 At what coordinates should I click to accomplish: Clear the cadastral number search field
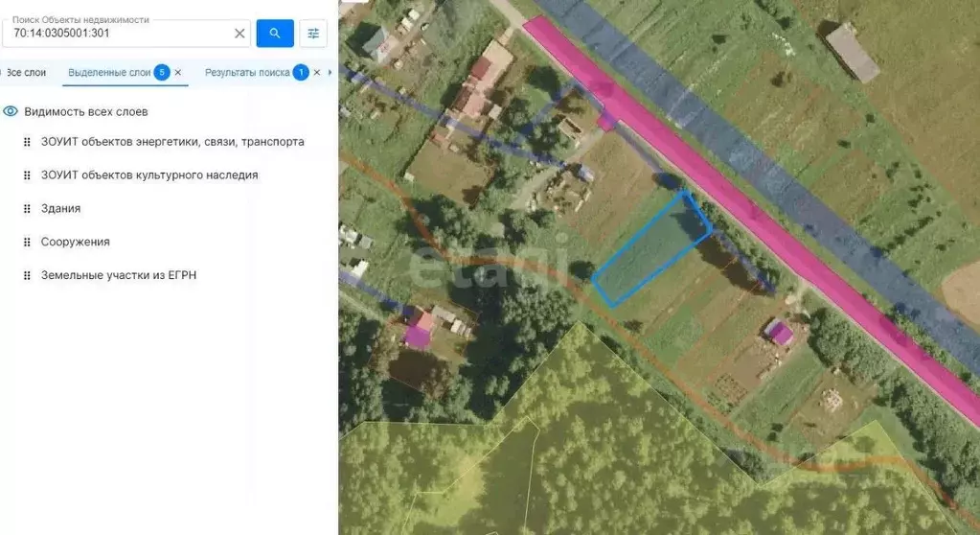click(x=239, y=34)
